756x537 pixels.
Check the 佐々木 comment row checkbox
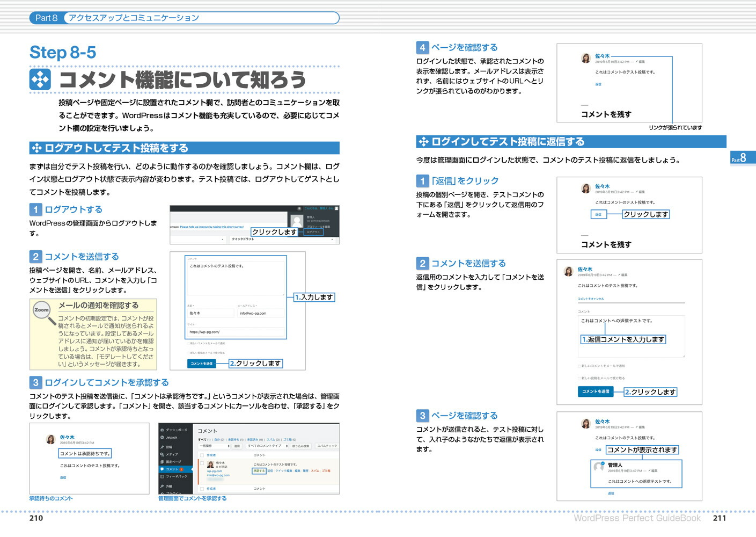click(202, 463)
